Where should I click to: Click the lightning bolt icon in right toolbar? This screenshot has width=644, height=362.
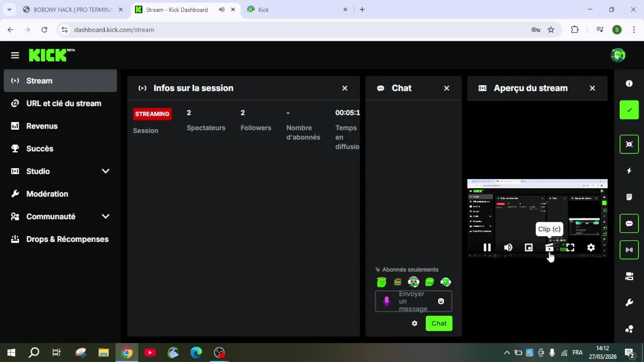coord(629,171)
